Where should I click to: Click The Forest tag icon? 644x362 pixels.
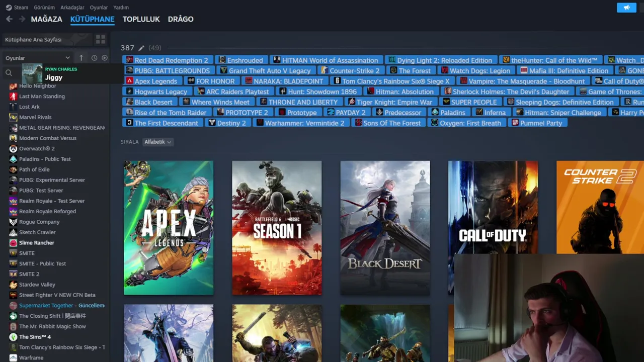pyautogui.click(x=393, y=71)
